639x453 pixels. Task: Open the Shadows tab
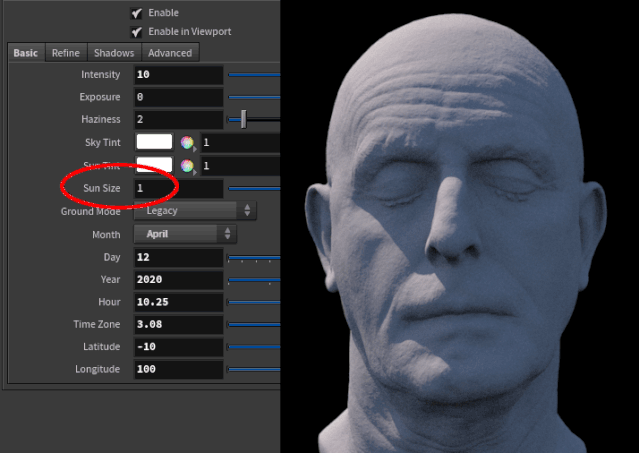pos(114,53)
